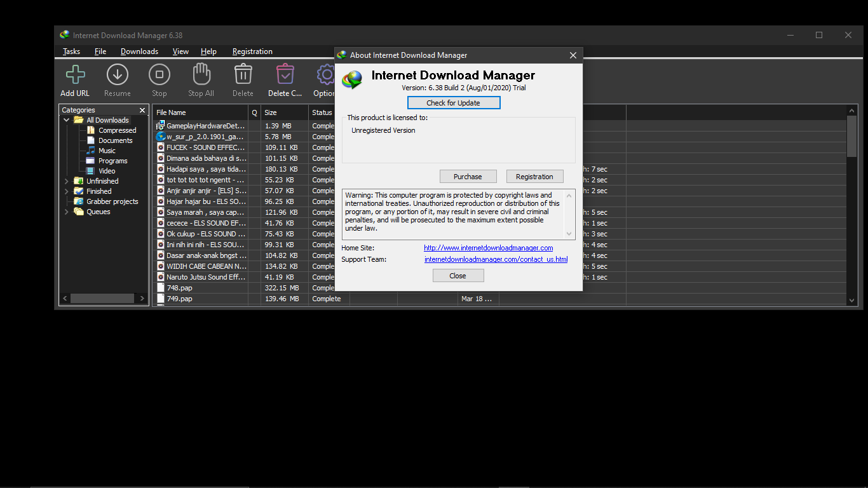Viewport: 868px width, 488px height.
Task: Select the Dimana ada bahaya di s row
Action: pyautogui.click(x=499, y=158)
